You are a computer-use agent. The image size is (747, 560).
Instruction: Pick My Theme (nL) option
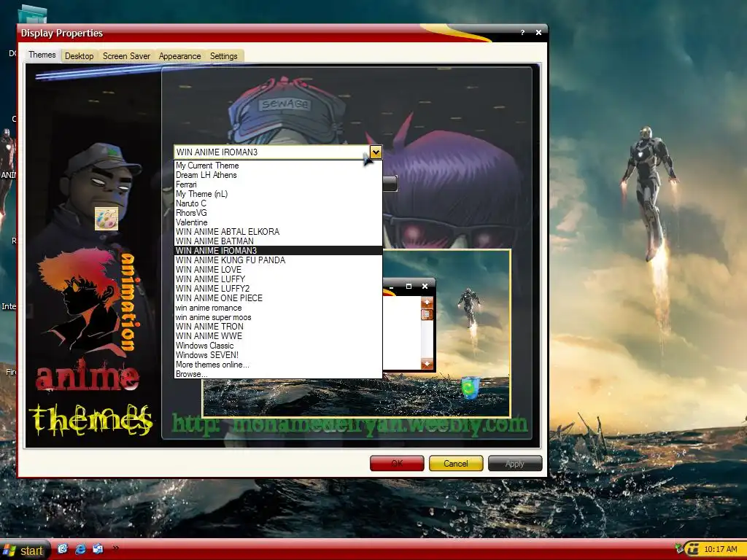[x=278, y=194]
